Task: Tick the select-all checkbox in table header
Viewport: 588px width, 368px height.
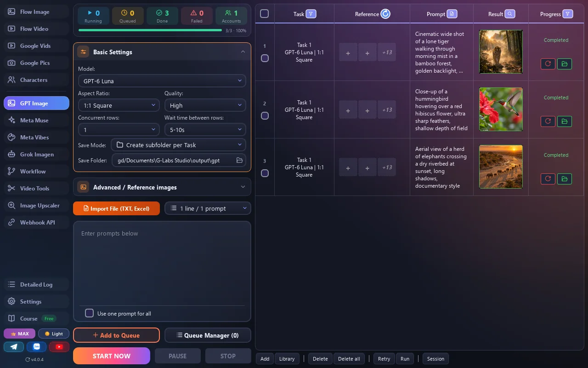Action: (265, 14)
